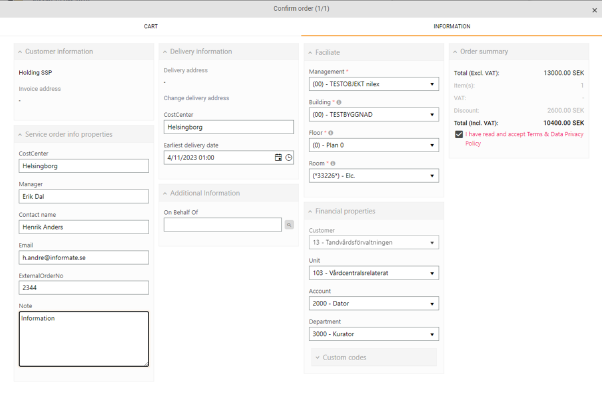Open the Room dropdown

point(374,176)
